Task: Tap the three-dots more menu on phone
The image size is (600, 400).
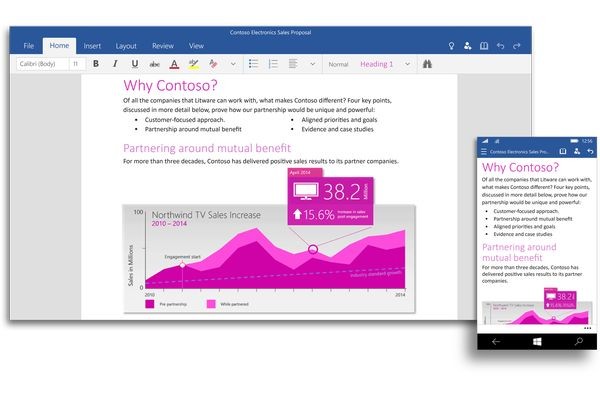Action: point(587,328)
